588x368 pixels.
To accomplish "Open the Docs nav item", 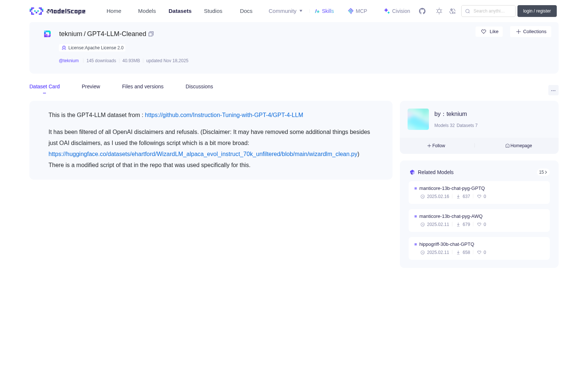I will [x=246, y=11].
